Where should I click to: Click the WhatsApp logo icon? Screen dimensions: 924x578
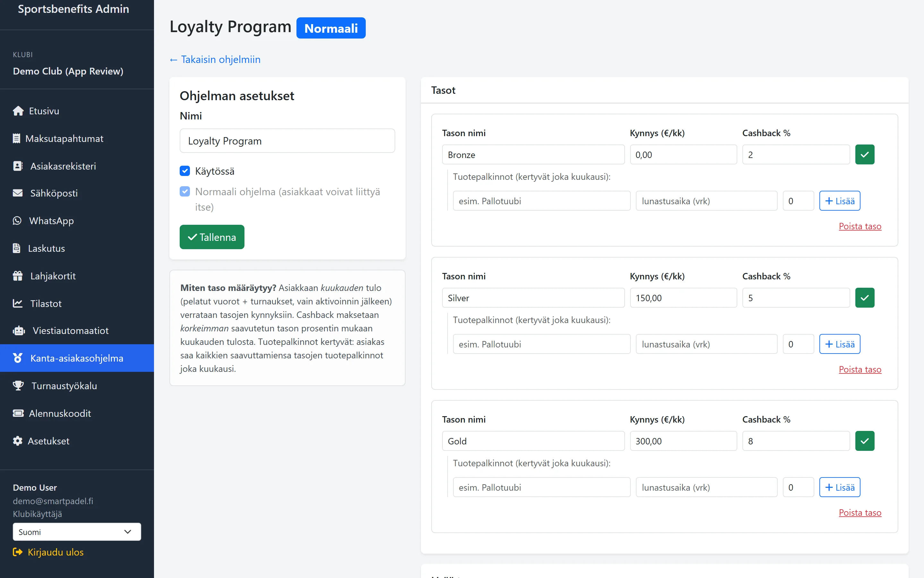pos(17,221)
